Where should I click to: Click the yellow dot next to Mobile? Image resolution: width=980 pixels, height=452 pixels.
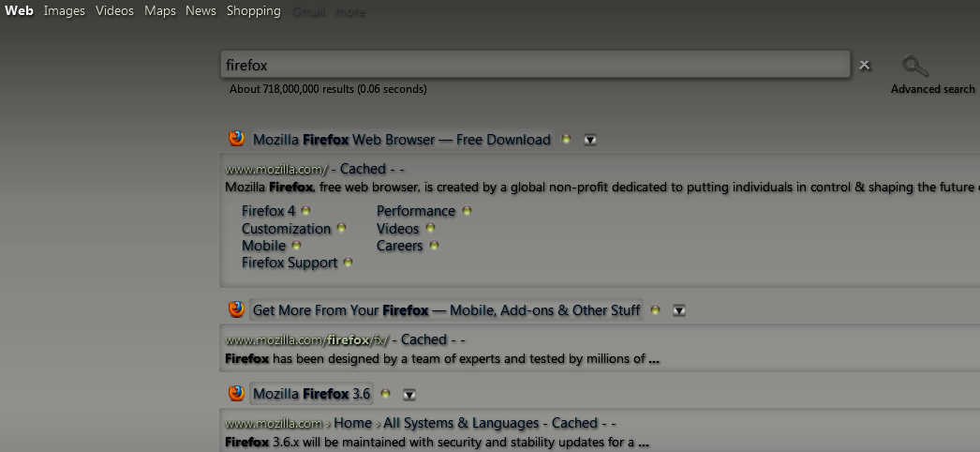pos(296,245)
